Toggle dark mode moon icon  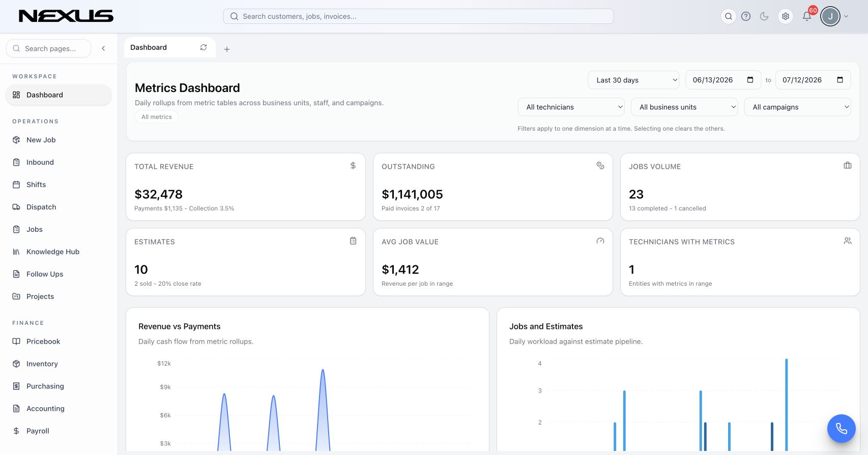(x=764, y=16)
